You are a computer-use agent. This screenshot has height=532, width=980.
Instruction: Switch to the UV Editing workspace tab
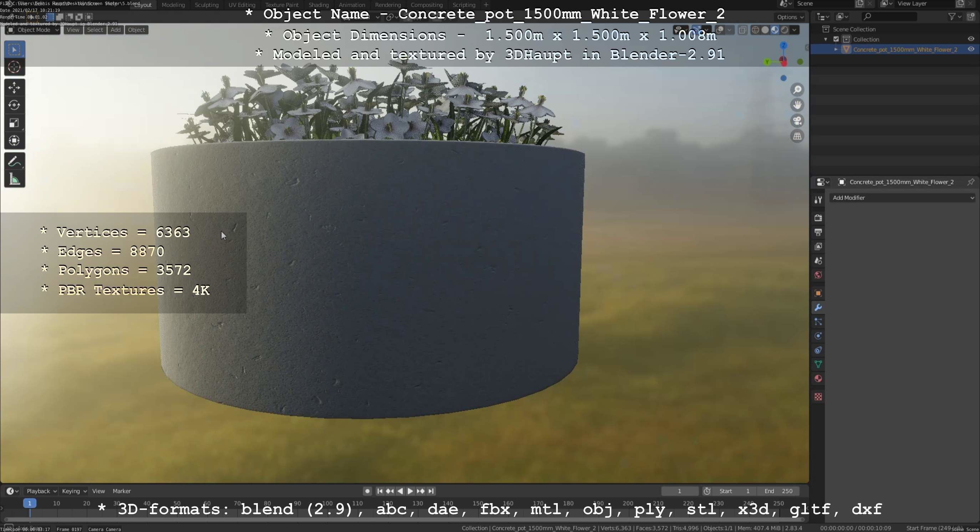pos(241,5)
